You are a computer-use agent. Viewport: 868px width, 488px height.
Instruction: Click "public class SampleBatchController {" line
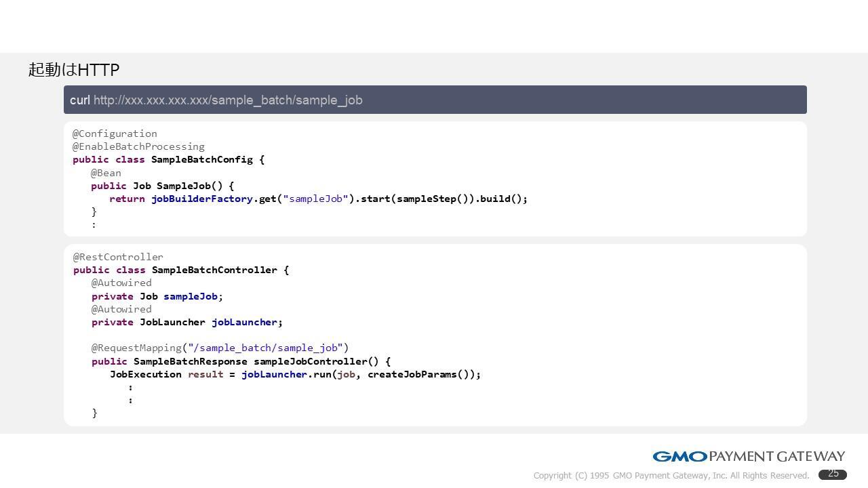pos(181,270)
